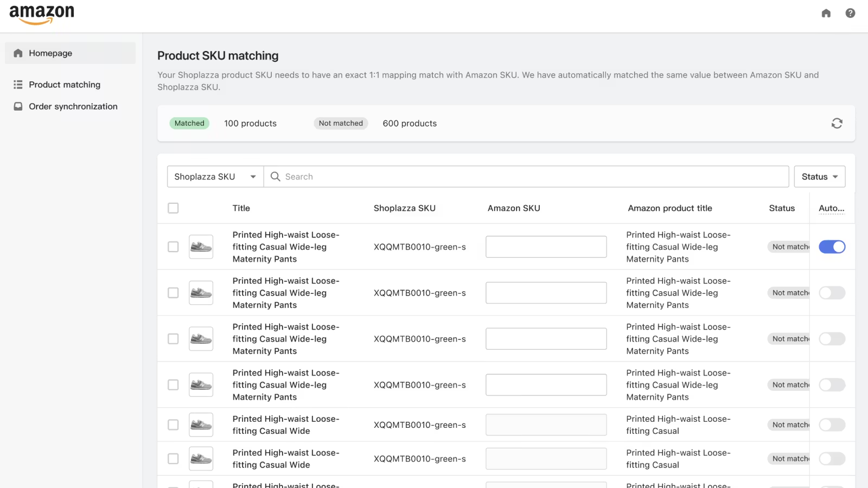Click the refresh sync icon
868x488 pixels.
837,124
